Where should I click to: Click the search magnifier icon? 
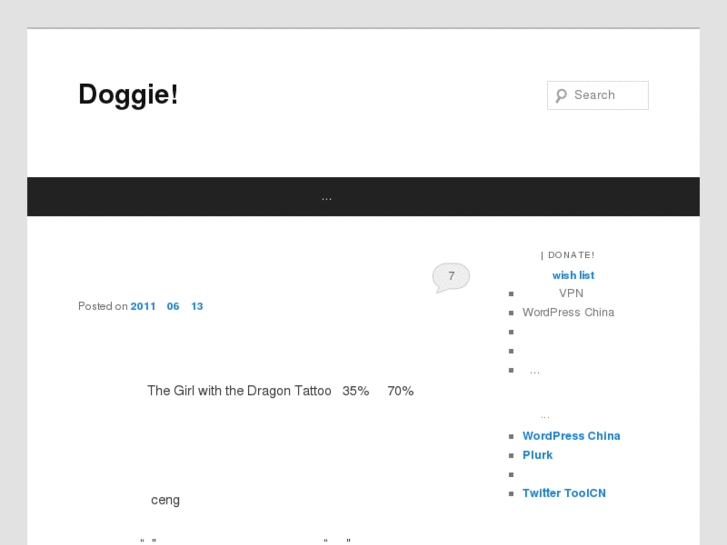[561, 96]
